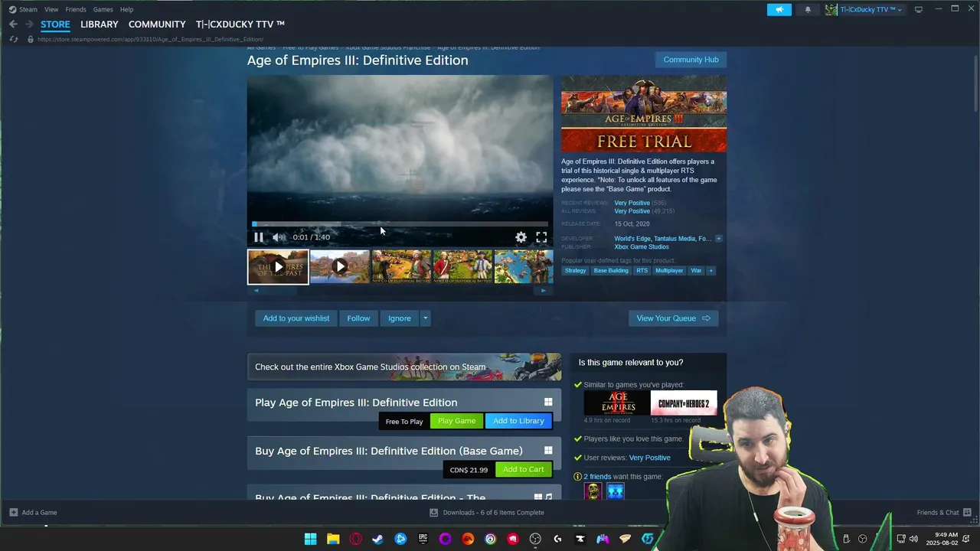Screen dimensions: 980x551
Task: Select RTS tag
Action: pyautogui.click(x=642, y=270)
